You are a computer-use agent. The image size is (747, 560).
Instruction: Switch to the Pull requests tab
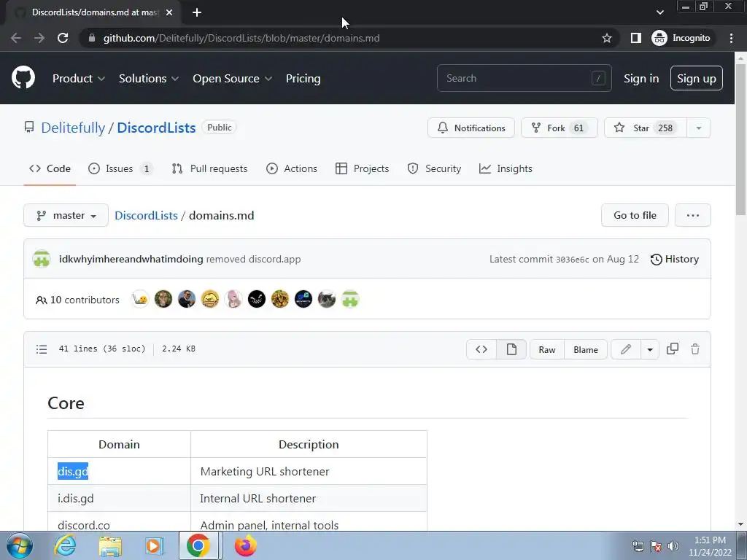(209, 168)
